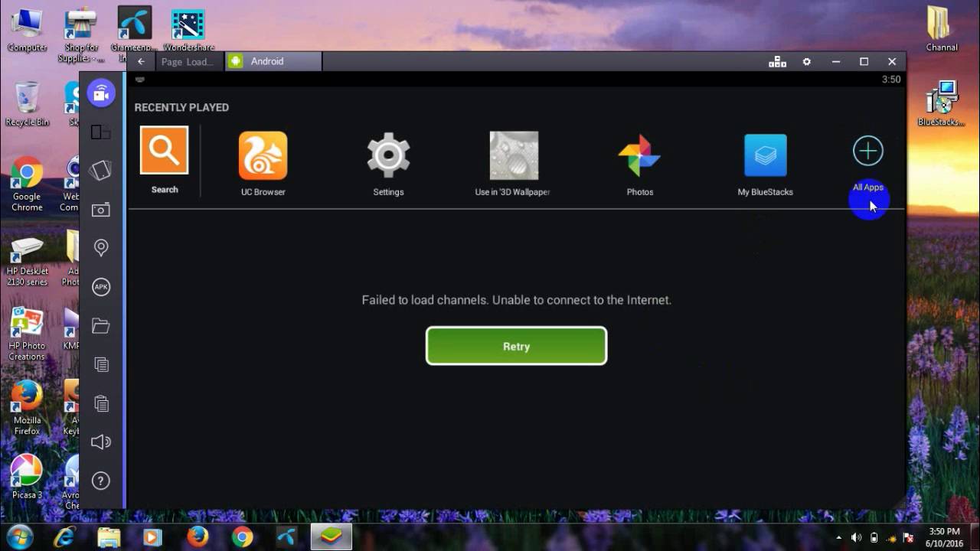The height and width of the screenshot is (551, 980).
Task: Launch Internet Explorer from taskbar
Action: pyautogui.click(x=65, y=537)
